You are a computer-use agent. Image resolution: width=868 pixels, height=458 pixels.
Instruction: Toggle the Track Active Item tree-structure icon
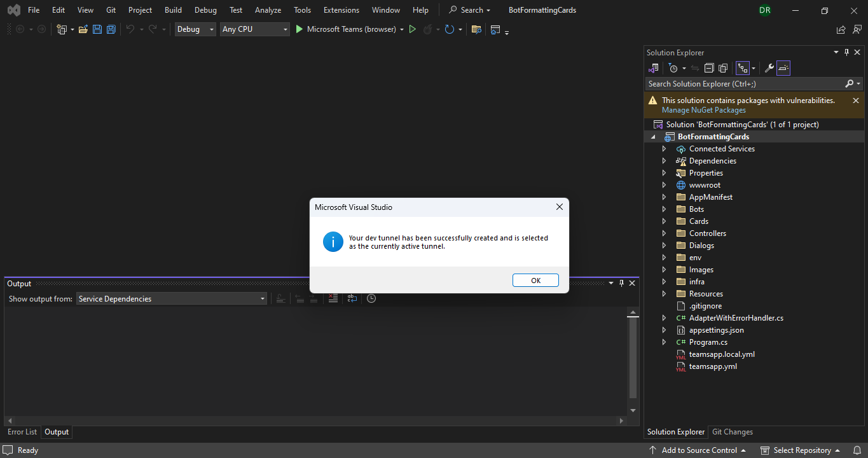tap(742, 68)
